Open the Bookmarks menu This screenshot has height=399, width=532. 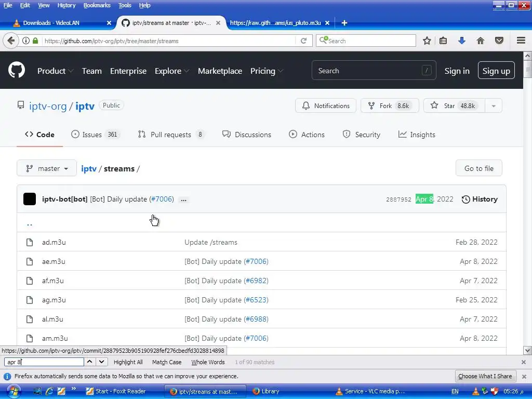97,5
